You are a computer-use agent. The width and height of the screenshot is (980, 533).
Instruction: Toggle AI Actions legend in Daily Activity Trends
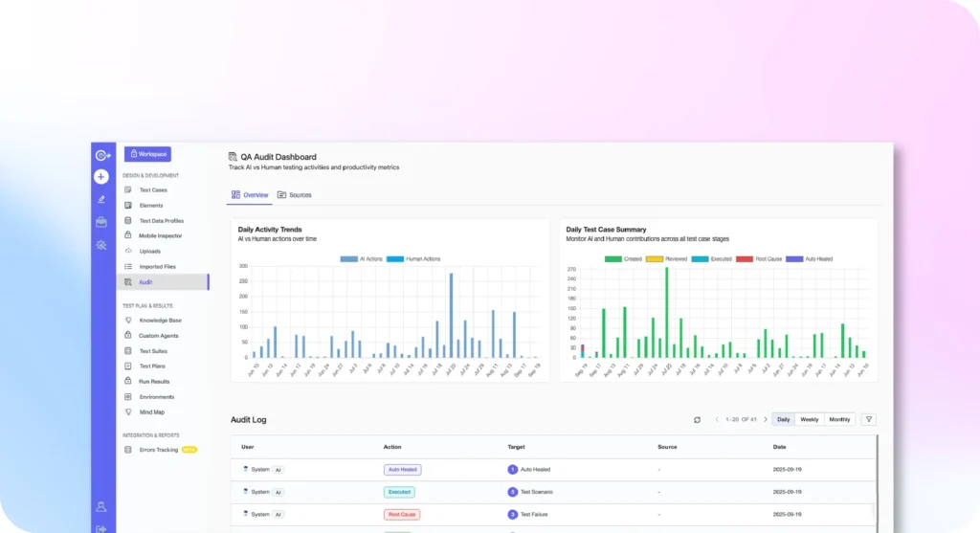pyautogui.click(x=361, y=258)
